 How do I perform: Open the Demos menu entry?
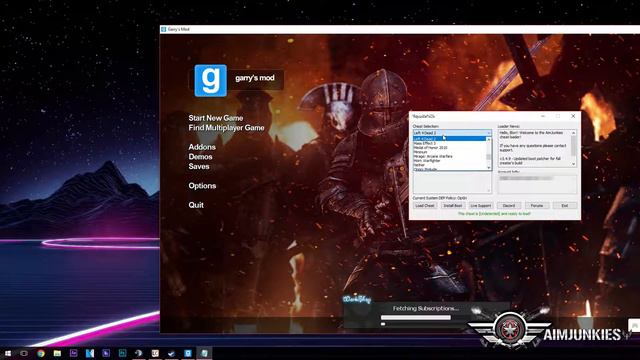[200, 157]
